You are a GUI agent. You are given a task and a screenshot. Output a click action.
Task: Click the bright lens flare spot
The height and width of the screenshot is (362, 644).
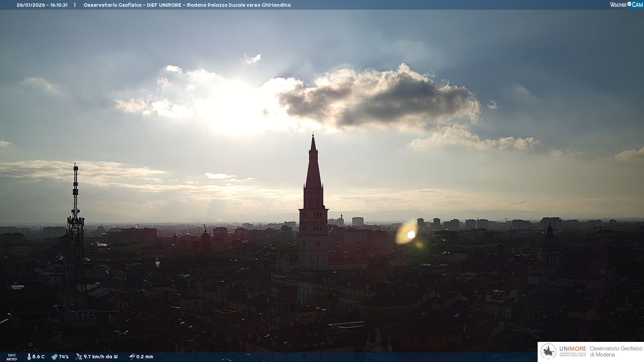[411, 235]
